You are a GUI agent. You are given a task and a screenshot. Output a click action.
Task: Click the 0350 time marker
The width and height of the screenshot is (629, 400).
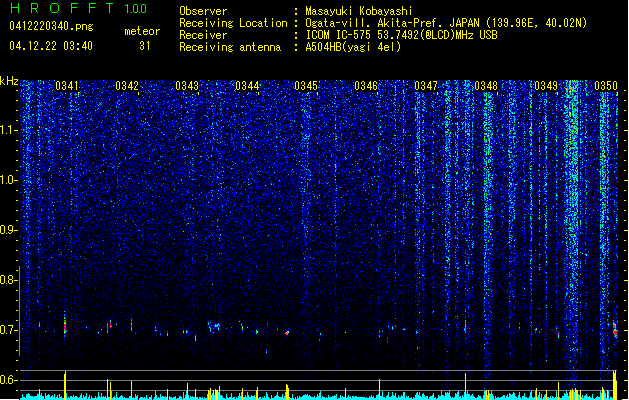[606, 86]
